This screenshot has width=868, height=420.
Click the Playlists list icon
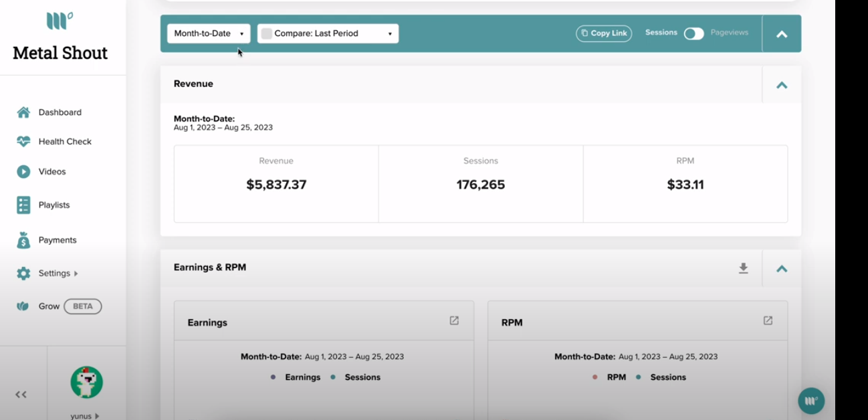23,205
